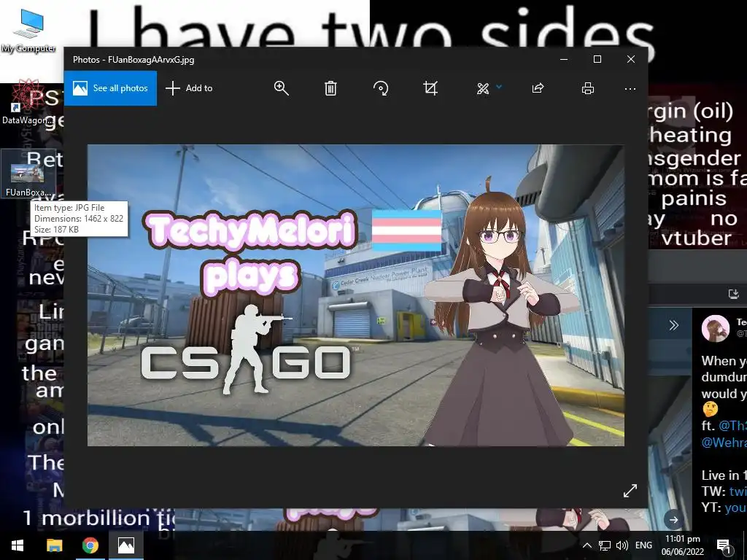Zoom in using magnifier icon
This screenshot has width=747, height=560.
point(281,88)
